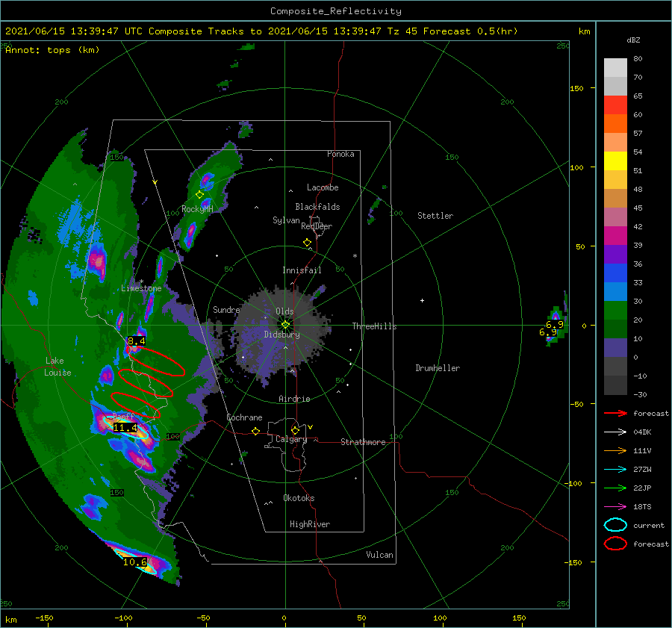
Task: Click diamond marker under Cochrane label
Action: [x=255, y=431]
